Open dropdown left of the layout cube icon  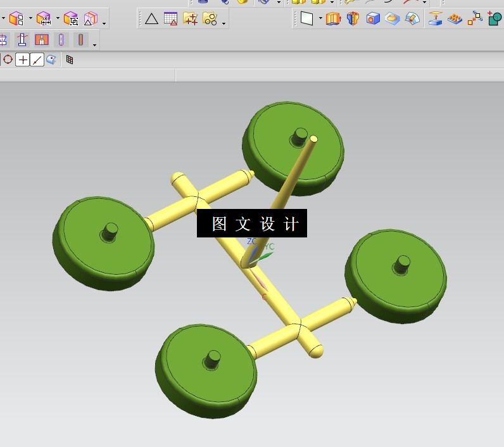58,18
